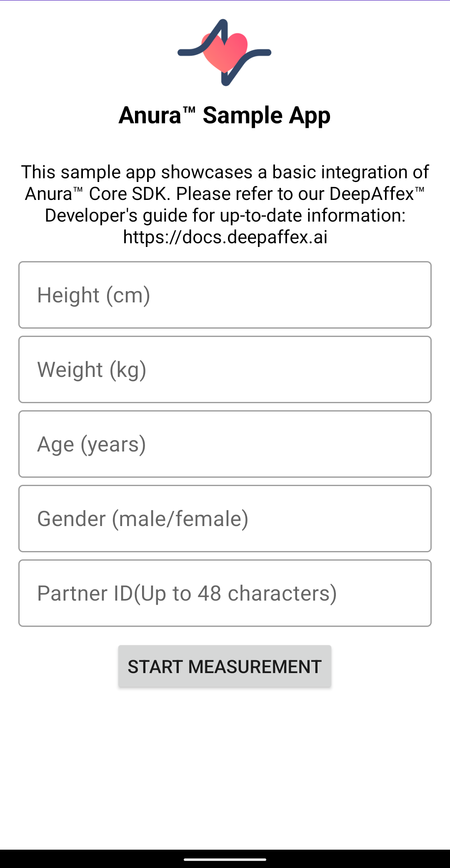Screen dimensions: 450x868
Task: Click the trademark symbol in the title
Action: coord(189,110)
